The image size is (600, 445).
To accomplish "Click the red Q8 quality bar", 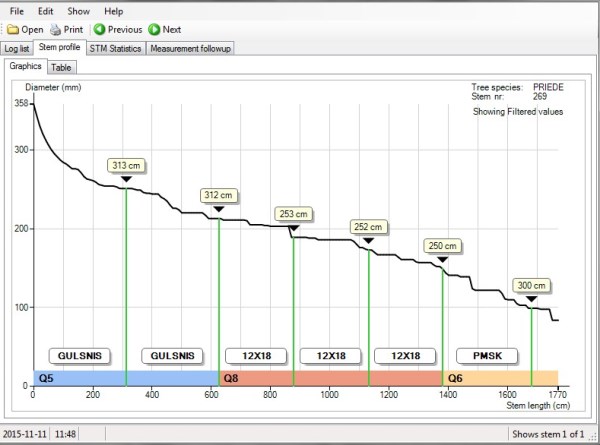I will 330,379.
